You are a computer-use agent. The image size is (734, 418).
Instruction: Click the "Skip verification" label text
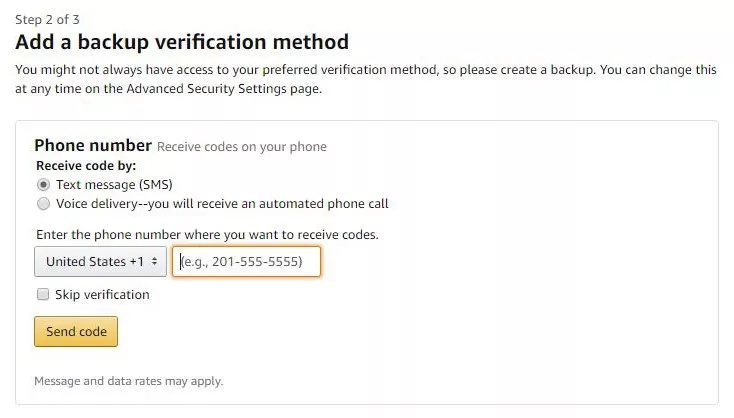(x=103, y=295)
